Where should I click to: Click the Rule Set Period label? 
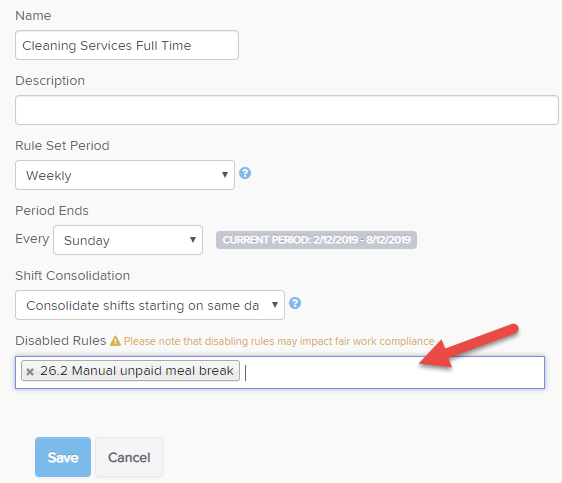click(x=62, y=146)
